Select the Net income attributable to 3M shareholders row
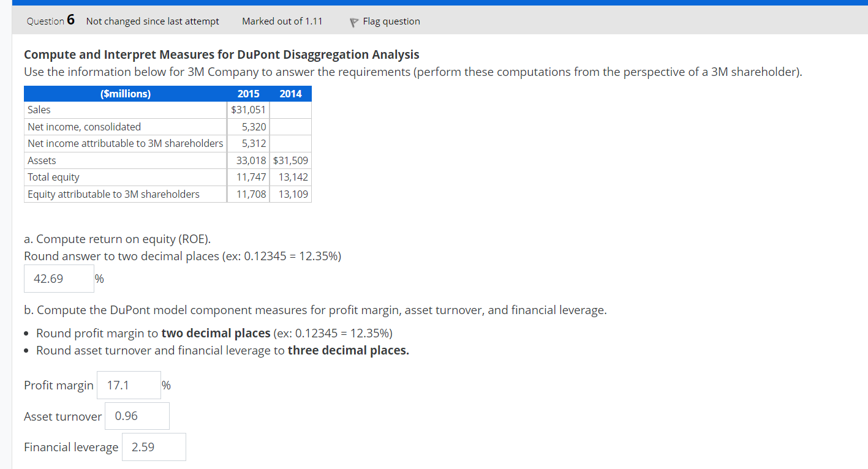868x469 pixels. [124, 143]
